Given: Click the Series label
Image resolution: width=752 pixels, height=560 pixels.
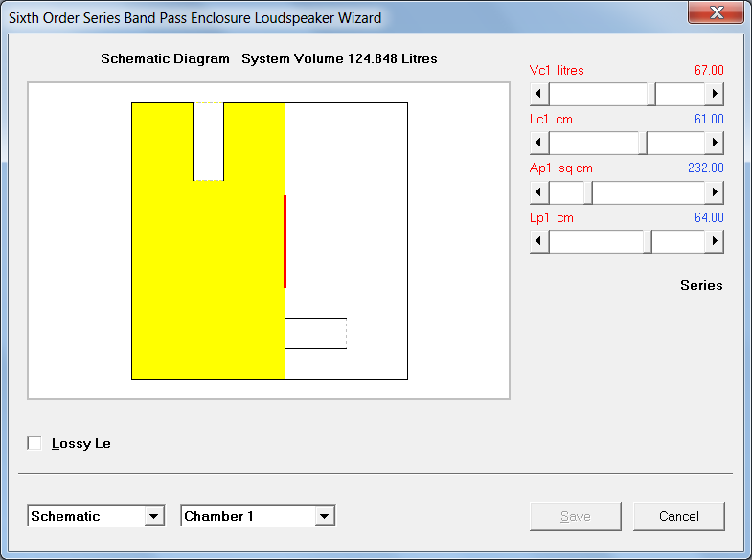Looking at the screenshot, I should point(701,285).
